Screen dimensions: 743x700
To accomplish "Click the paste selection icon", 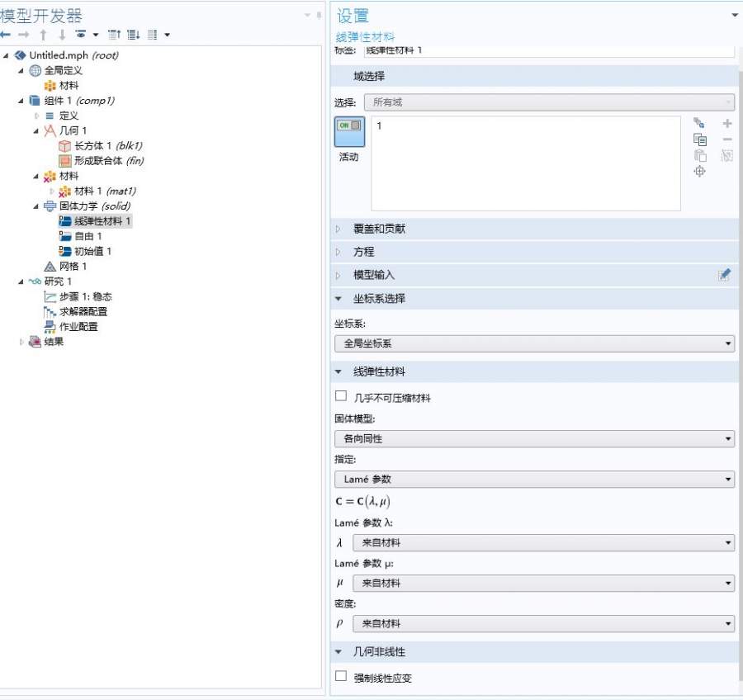I will 700,155.
